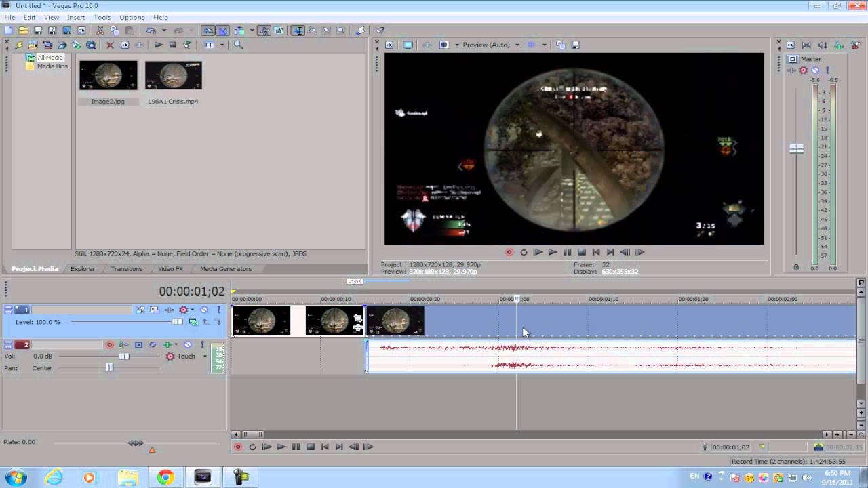
Task: Toggle Enable Snapping in the toolbar
Action: click(208, 30)
